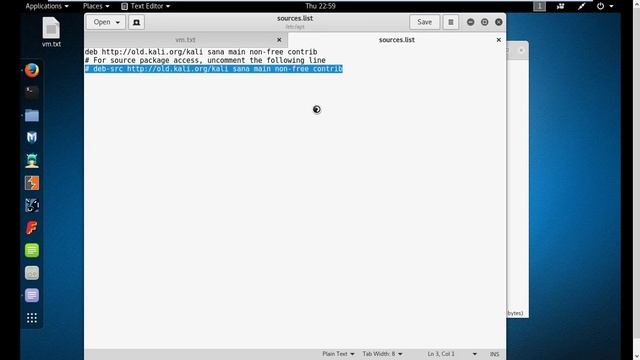This screenshot has width=640, height=360.
Task: Open the Applications menu
Action: tap(47, 6)
